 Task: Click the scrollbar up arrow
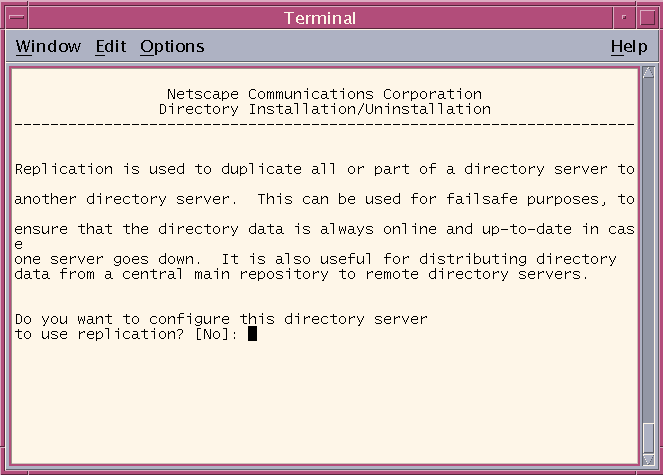648,72
